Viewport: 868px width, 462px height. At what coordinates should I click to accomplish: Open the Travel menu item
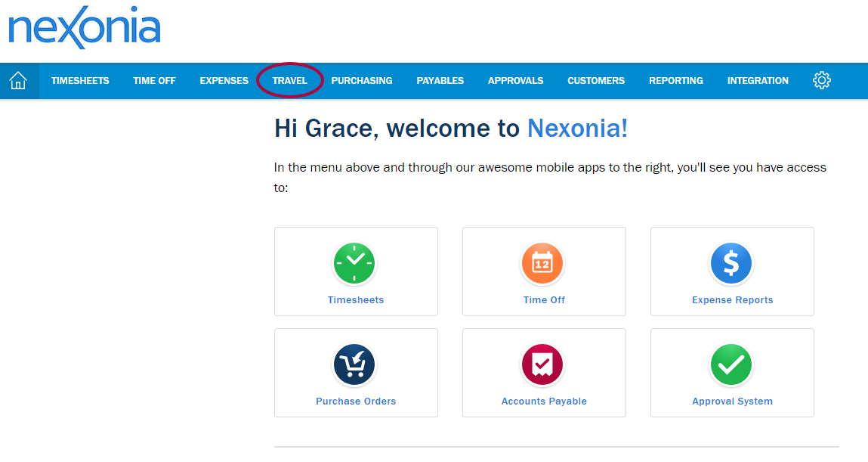[x=290, y=81]
